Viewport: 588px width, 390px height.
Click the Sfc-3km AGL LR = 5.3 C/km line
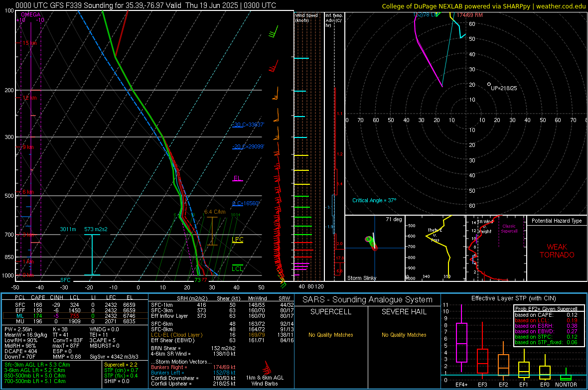37,365
